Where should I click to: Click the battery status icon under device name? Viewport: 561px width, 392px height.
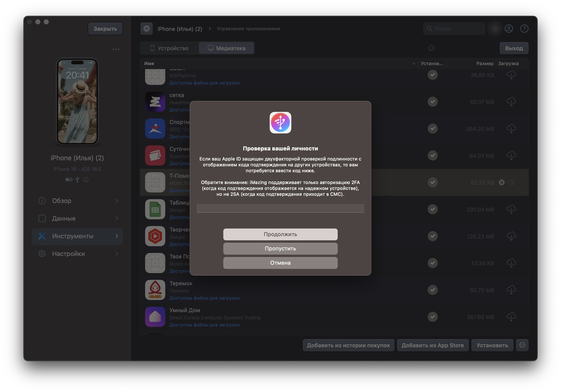pyautogui.click(x=69, y=180)
